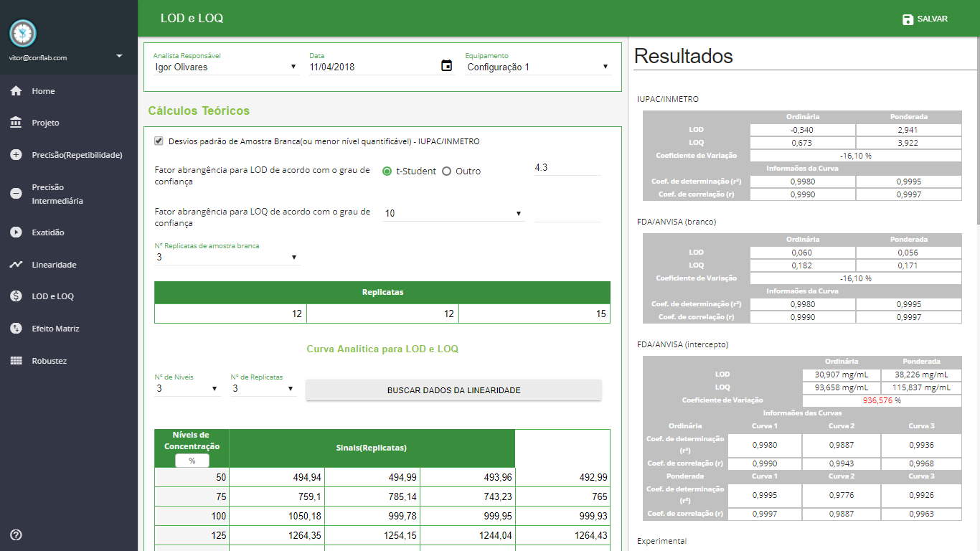980x551 pixels.
Task: Open the calendar date picker icon
Action: point(446,66)
